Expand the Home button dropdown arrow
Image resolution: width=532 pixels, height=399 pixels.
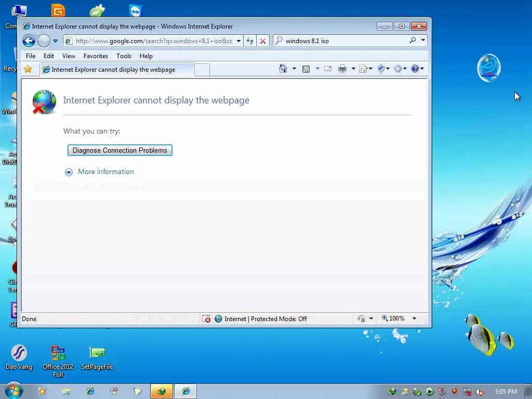[294, 69]
